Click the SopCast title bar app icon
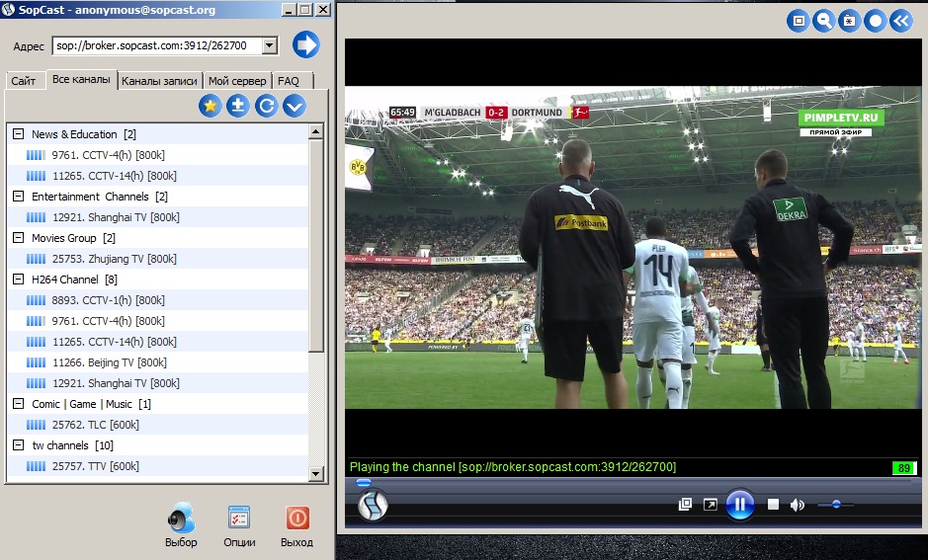This screenshot has width=928, height=560. 8,9
